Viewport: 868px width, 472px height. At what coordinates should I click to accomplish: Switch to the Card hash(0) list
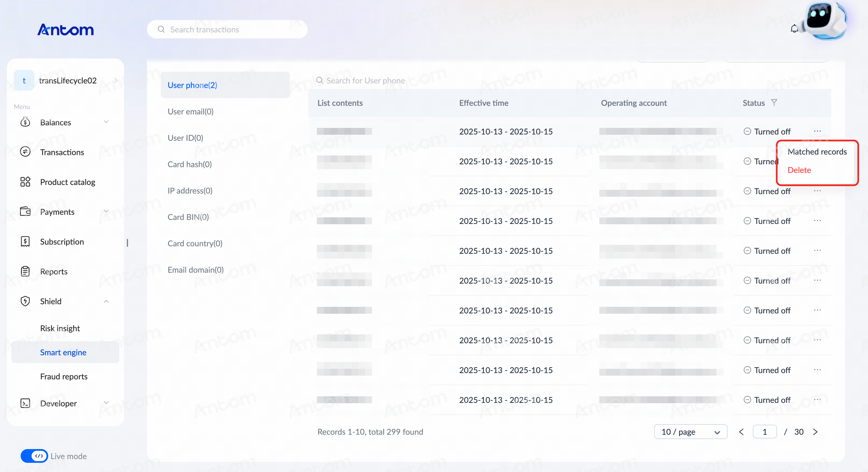(190, 164)
